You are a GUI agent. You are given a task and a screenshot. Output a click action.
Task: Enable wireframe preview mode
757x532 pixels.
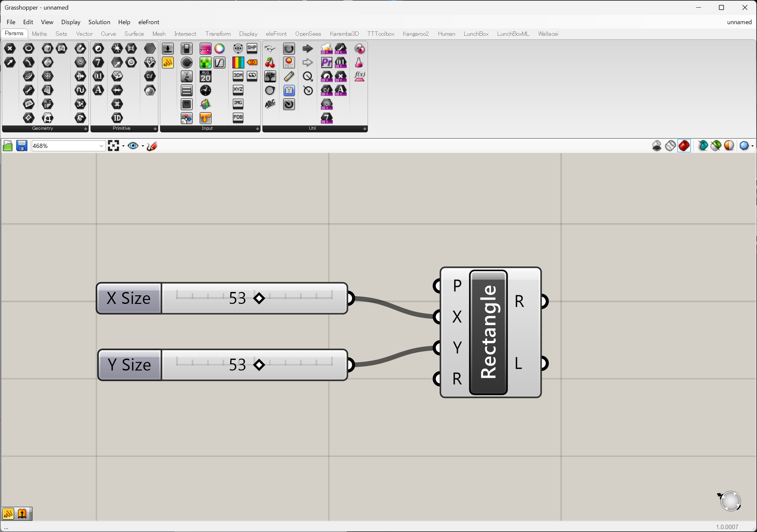(671, 146)
